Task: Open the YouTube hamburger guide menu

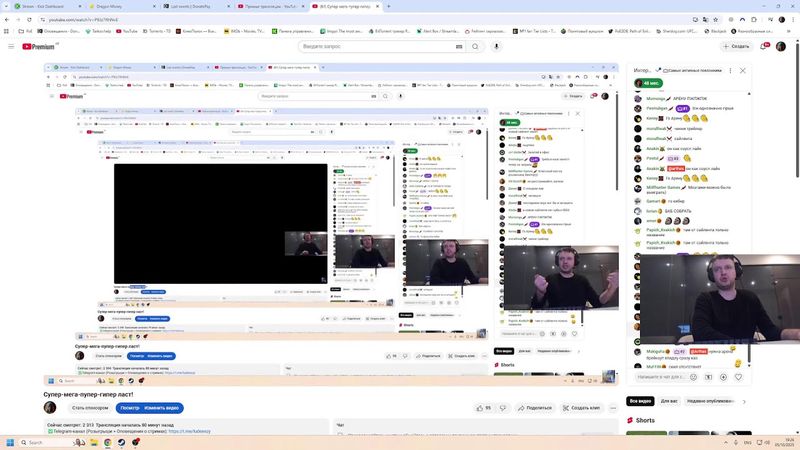Action: [11, 46]
